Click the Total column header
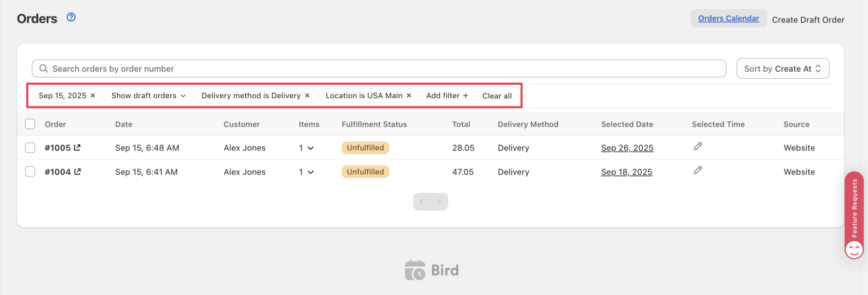 click(461, 124)
